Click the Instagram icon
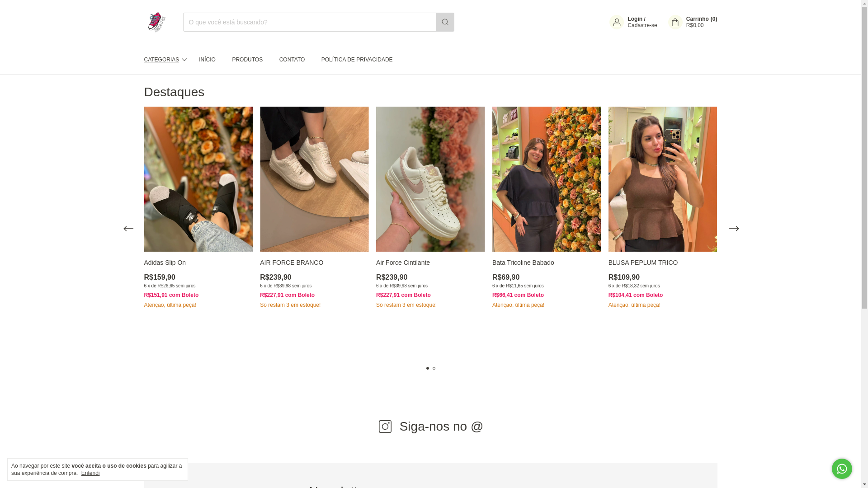Viewport: 868px width, 488px height. click(x=385, y=427)
